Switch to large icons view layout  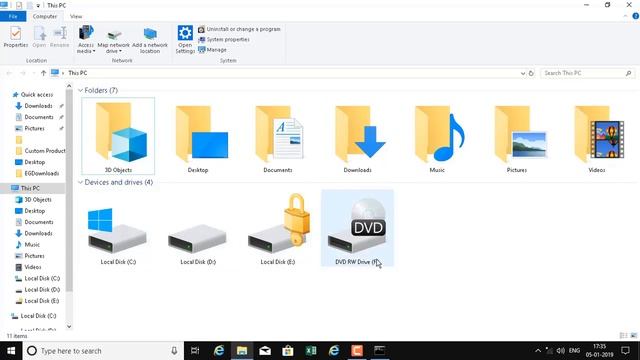point(633,336)
